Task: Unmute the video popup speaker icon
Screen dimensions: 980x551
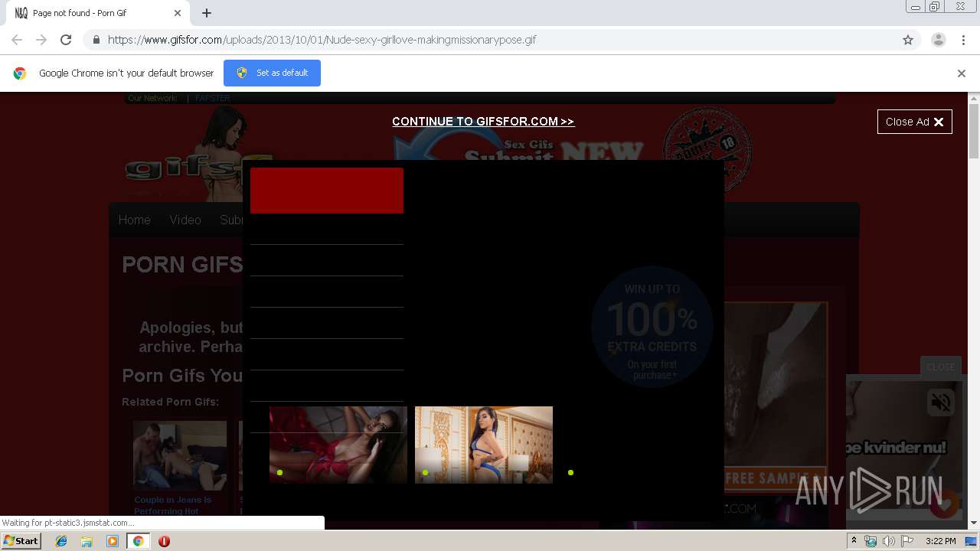Action: pyautogui.click(x=941, y=403)
